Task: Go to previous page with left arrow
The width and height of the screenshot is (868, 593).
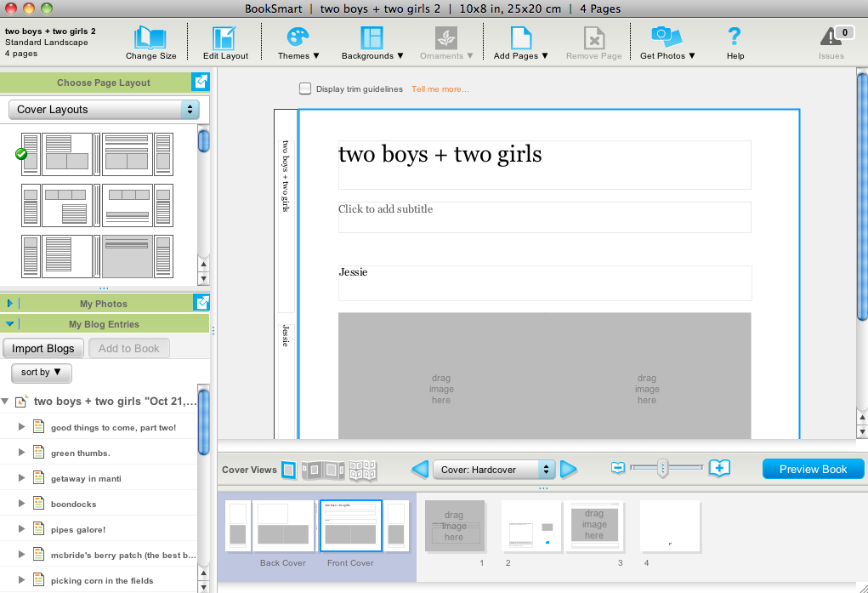Action: (x=420, y=470)
